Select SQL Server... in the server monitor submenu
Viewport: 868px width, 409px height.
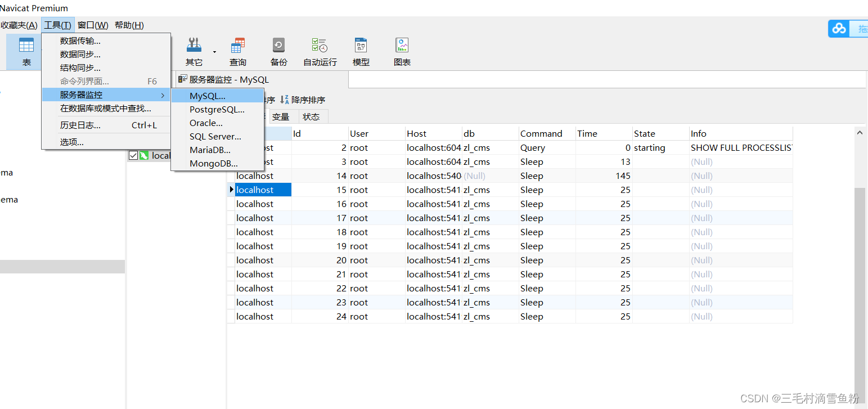point(218,136)
